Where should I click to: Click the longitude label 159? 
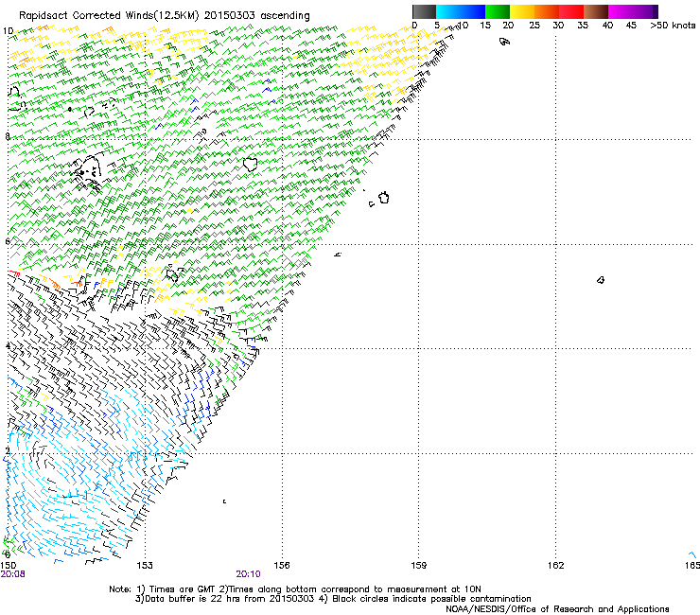click(x=418, y=566)
